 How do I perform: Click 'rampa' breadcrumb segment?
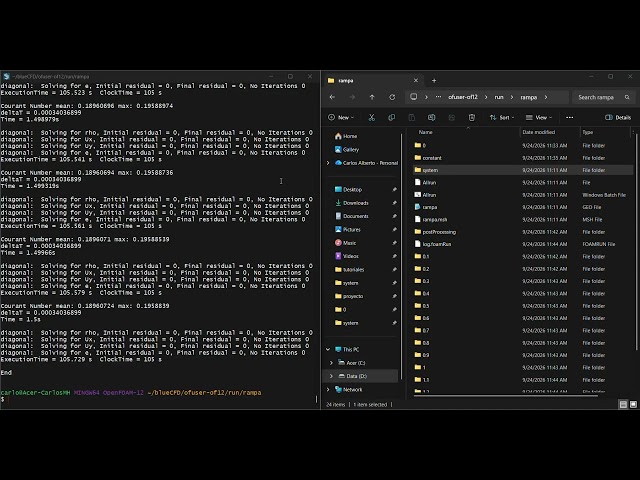pos(529,97)
